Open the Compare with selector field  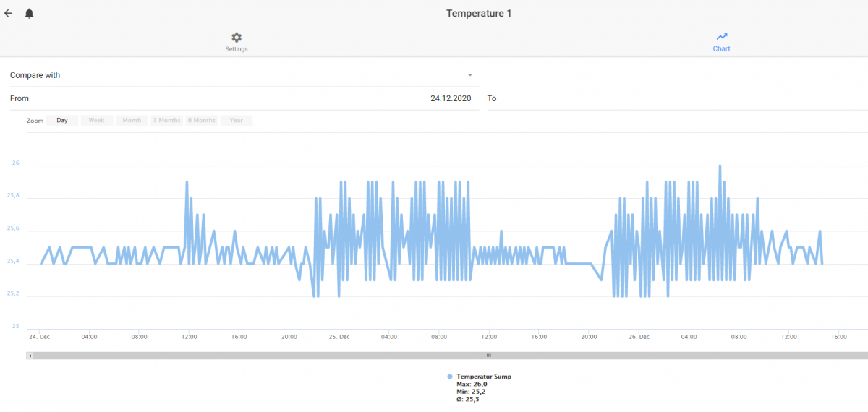pos(244,75)
